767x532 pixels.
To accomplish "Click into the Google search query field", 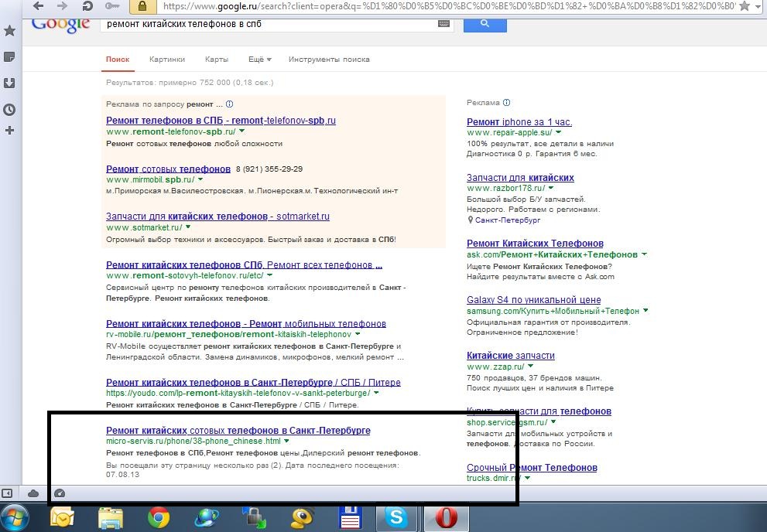I will pyautogui.click(x=269, y=24).
